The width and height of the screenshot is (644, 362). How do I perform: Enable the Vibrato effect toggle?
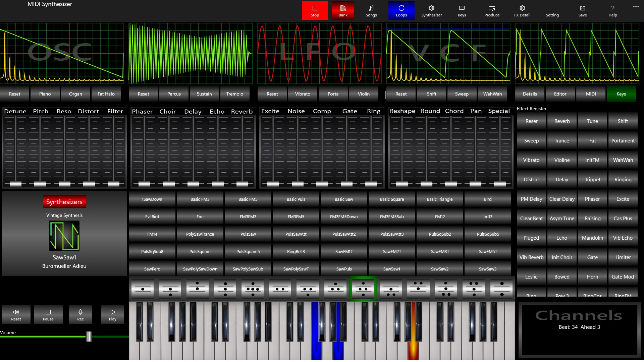point(303,94)
